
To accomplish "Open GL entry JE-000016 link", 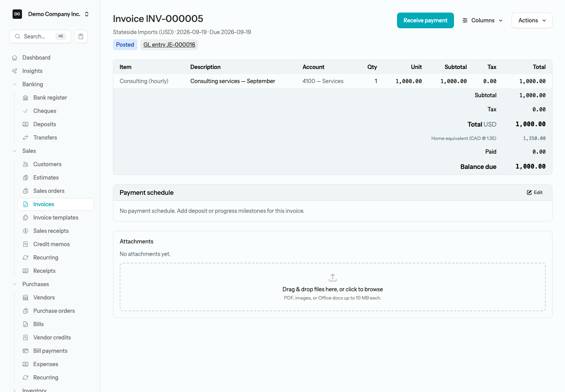I will (169, 45).
